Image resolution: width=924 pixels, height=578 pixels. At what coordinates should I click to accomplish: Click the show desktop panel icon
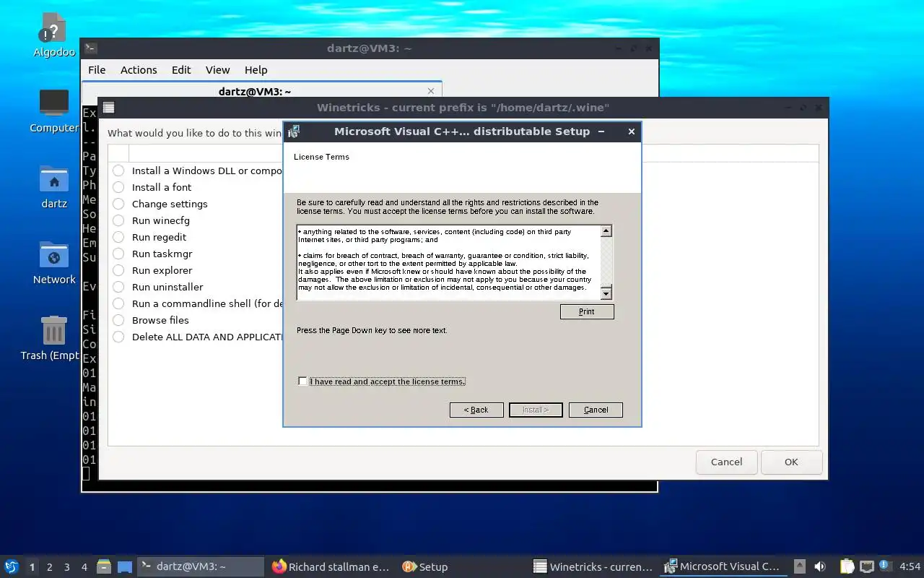[125, 566]
